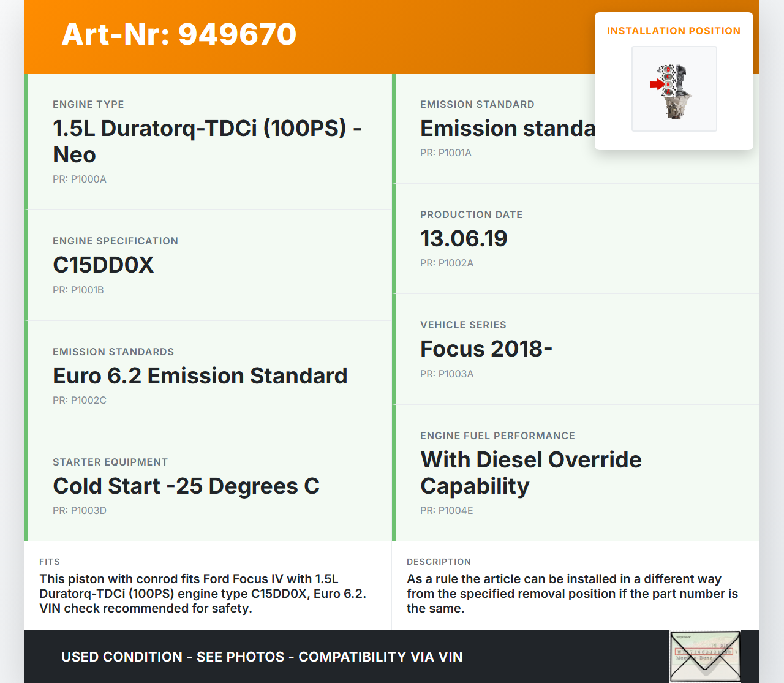Click the ENGINE SPECIFICATION label
This screenshot has width=784, height=683.
[115, 241]
